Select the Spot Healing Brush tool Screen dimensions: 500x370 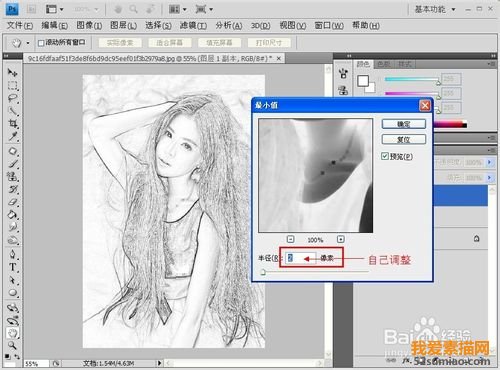pos(12,151)
